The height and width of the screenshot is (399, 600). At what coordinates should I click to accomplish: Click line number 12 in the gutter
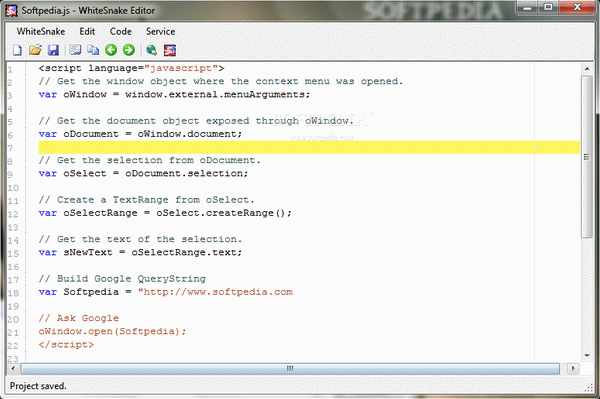13,214
